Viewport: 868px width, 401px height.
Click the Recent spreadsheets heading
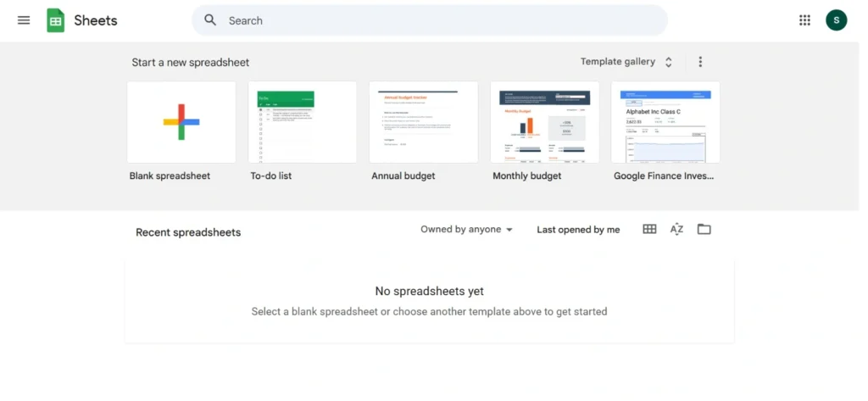pos(188,232)
